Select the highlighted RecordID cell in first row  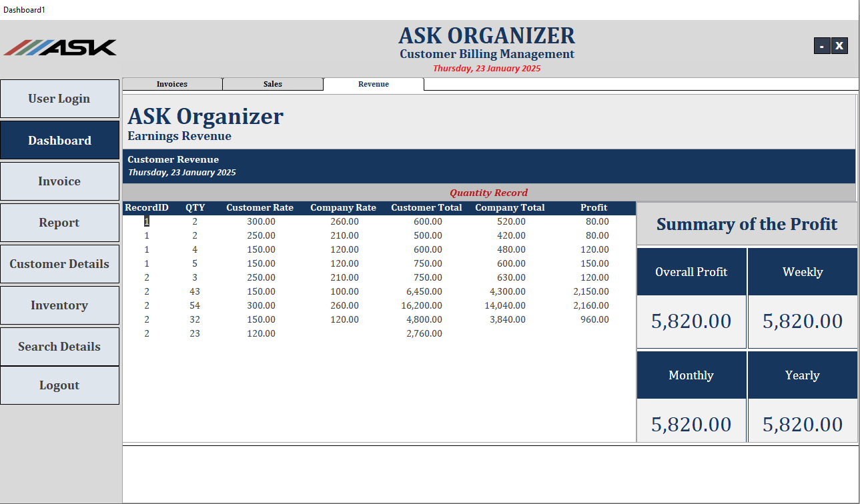pos(147,221)
